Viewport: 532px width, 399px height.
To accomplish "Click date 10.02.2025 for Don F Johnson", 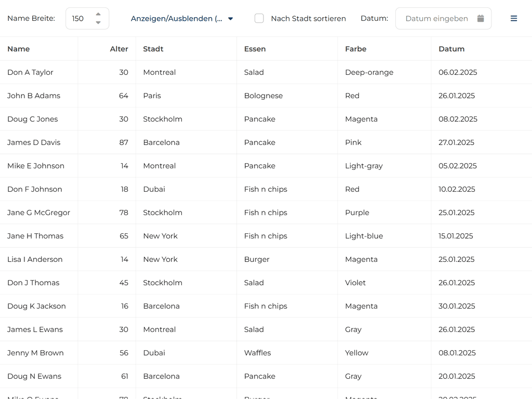I will pyautogui.click(x=457, y=189).
